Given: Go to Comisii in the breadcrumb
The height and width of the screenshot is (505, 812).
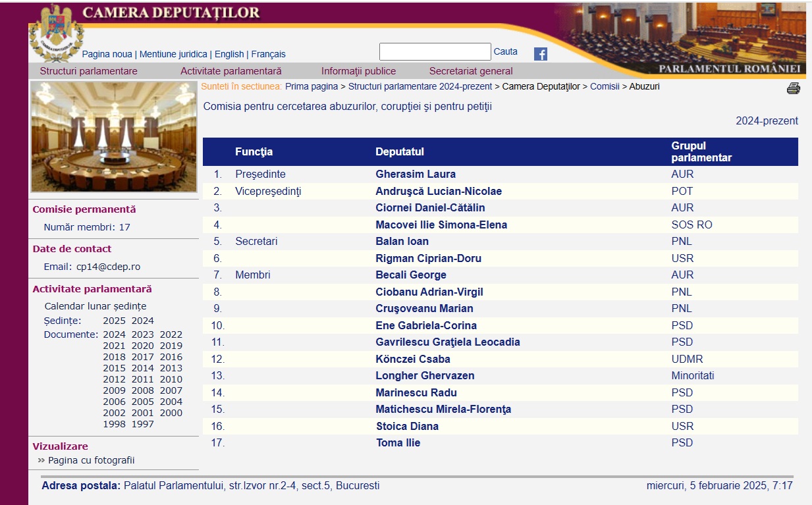Looking at the screenshot, I should click(604, 86).
